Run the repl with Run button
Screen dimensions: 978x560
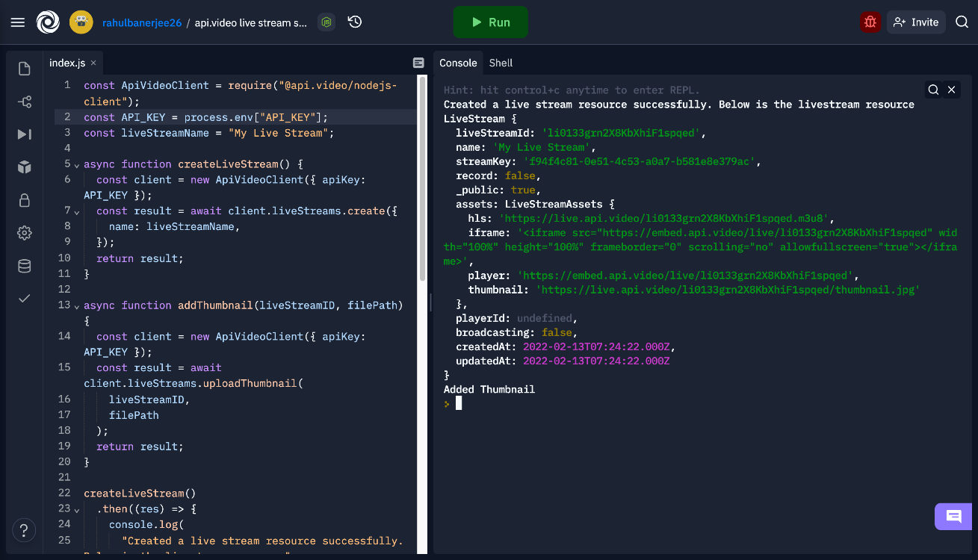(491, 22)
